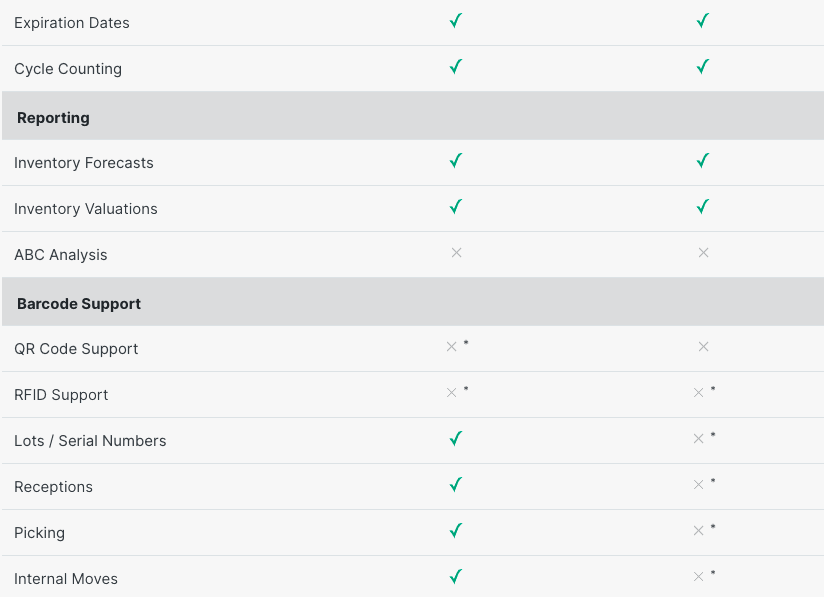Click the first-column checkmark for Picking
824x597 pixels.
point(456,531)
